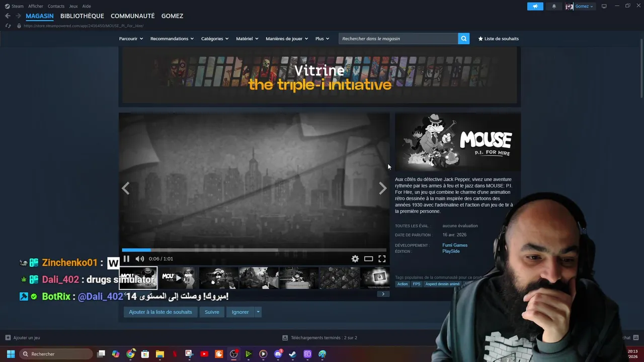Screen dimensions: 644x362
Task: Go forward with the navigation arrow
Action: [18, 16]
